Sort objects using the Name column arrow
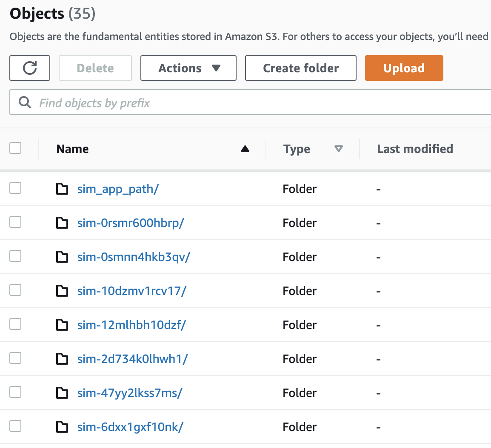 click(x=245, y=149)
